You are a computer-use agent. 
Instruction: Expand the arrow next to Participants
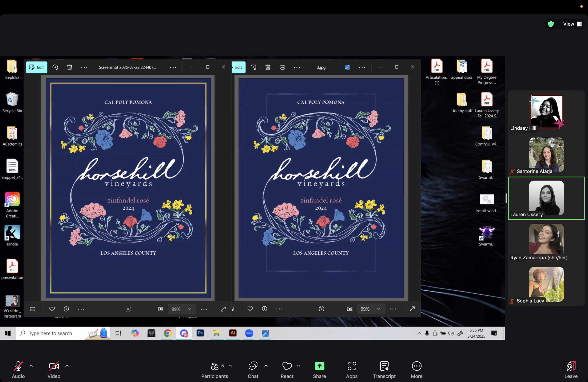click(230, 366)
